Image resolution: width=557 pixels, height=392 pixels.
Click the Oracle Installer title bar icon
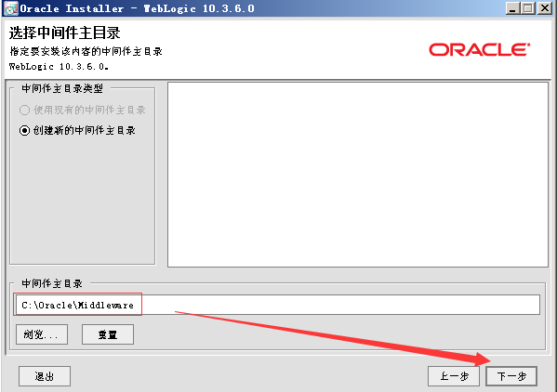click(10, 8)
